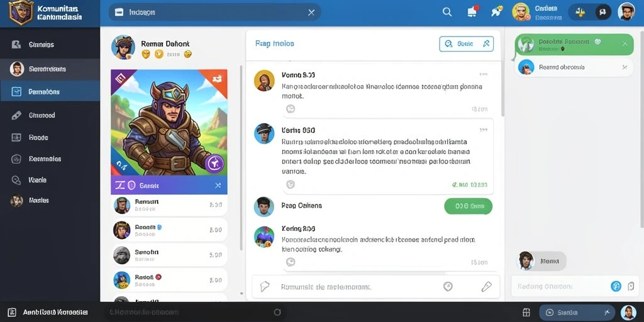Click round emoji icon in message input

(x=448, y=286)
